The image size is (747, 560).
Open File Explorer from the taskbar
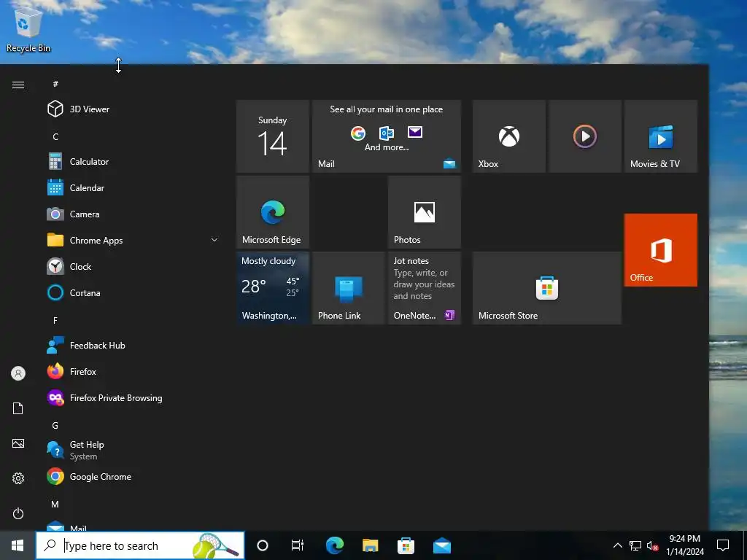click(x=370, y=545)
